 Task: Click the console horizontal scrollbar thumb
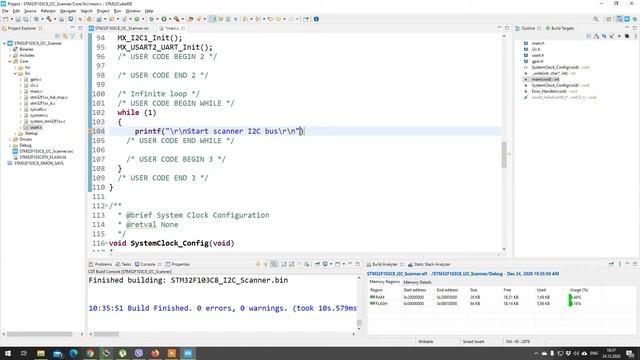coord(106,334)
